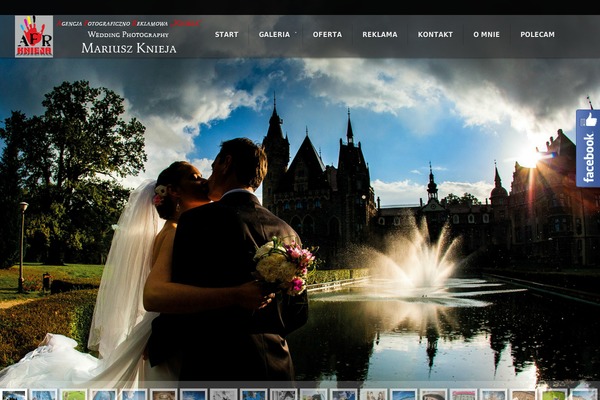Go to the START page
600x400 pixels.
click(x=227, y=34)
